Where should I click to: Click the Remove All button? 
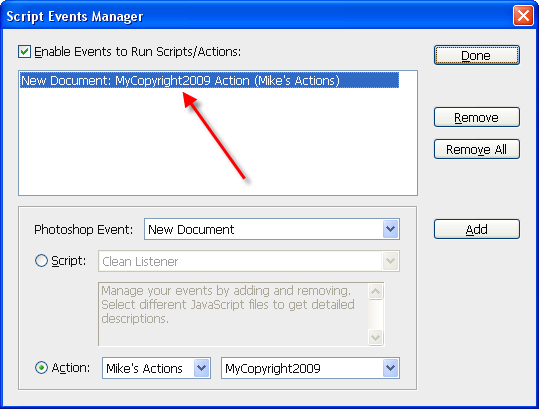coord(477,149)
